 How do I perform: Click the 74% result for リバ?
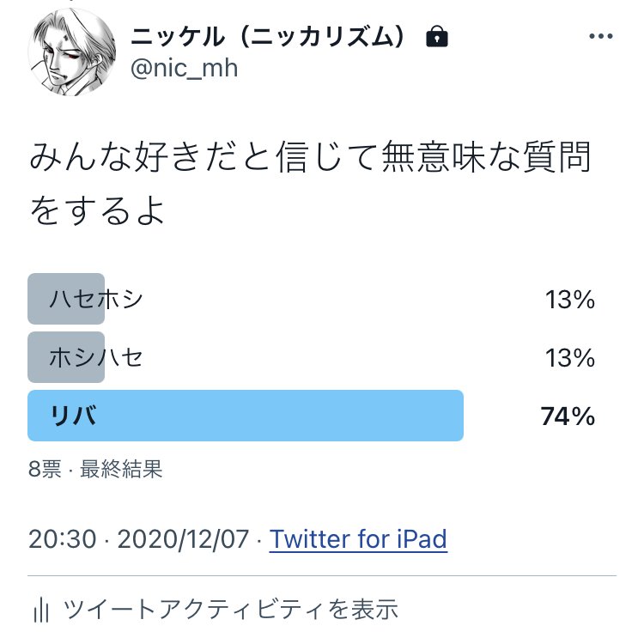point(568,416)
